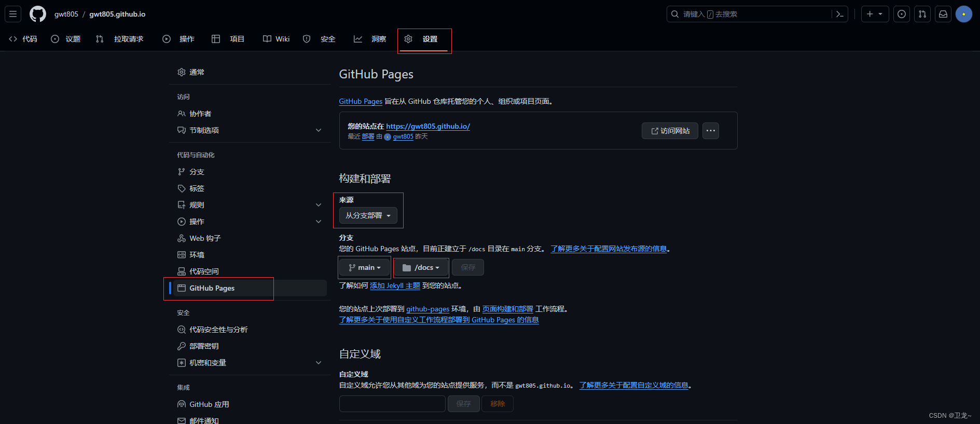Open the hamburger navigation menu

[13, 14]
